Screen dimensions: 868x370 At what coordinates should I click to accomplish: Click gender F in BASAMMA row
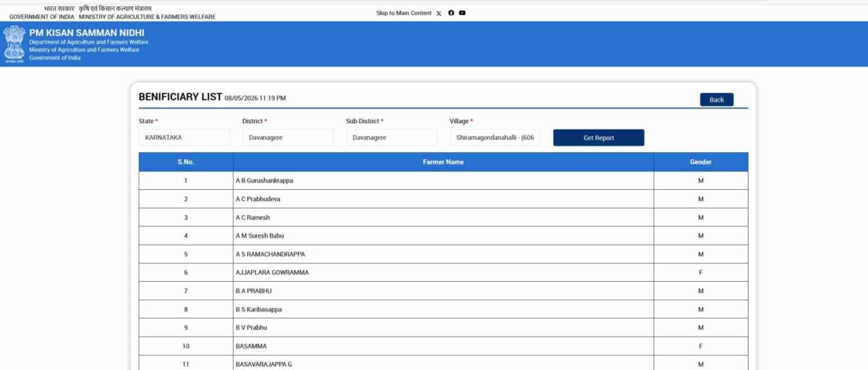click(701, 346)
